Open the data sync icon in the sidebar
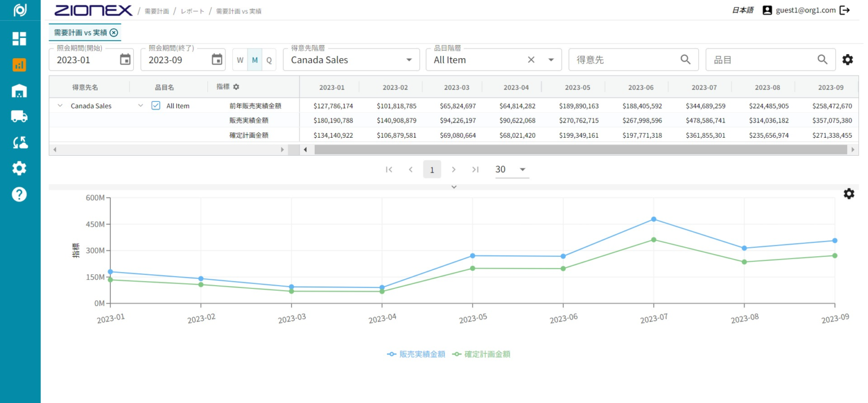868x403 pixels. tap(19, 142)
